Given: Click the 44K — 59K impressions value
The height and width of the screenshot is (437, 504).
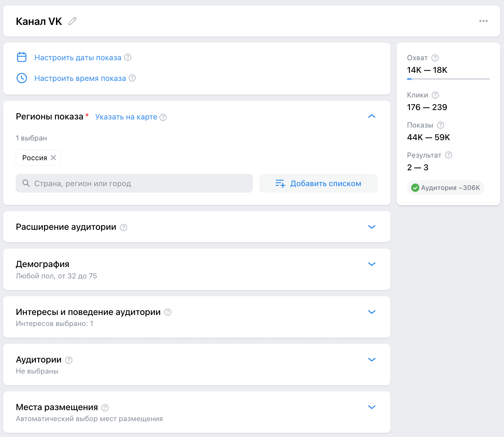Looking at the screenshot, I should [x=429, y=137].
